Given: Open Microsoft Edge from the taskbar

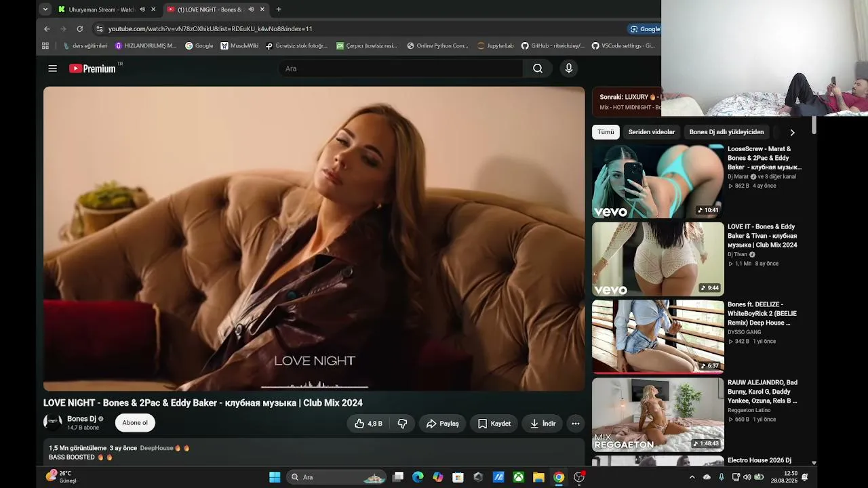Looking at the screenshot, I should point(418,477).
